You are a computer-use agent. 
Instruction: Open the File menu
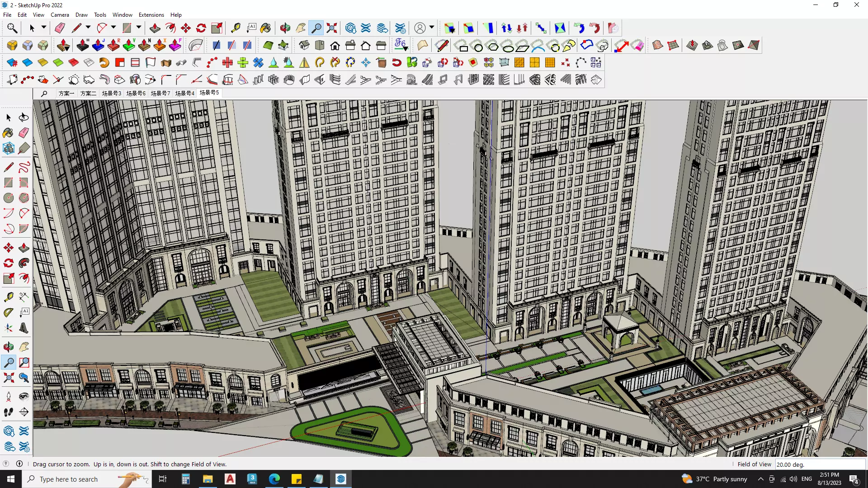click(x=7, y=15)
